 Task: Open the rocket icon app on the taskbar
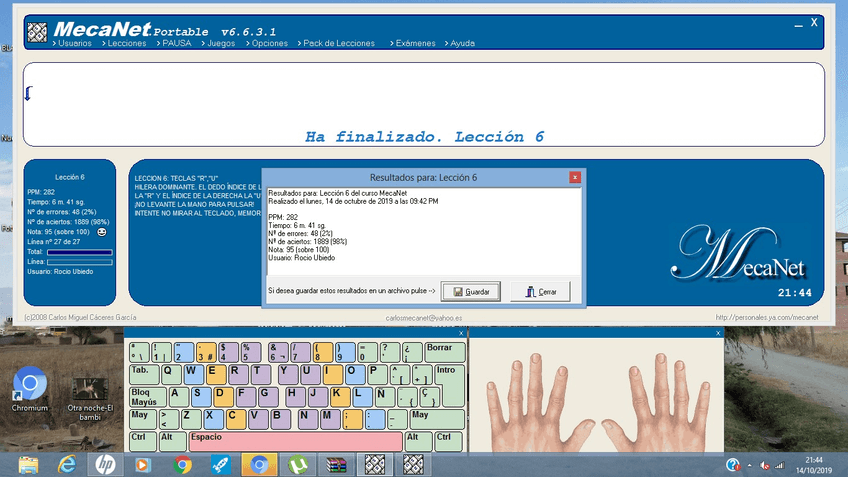click(x=221, y=465)
